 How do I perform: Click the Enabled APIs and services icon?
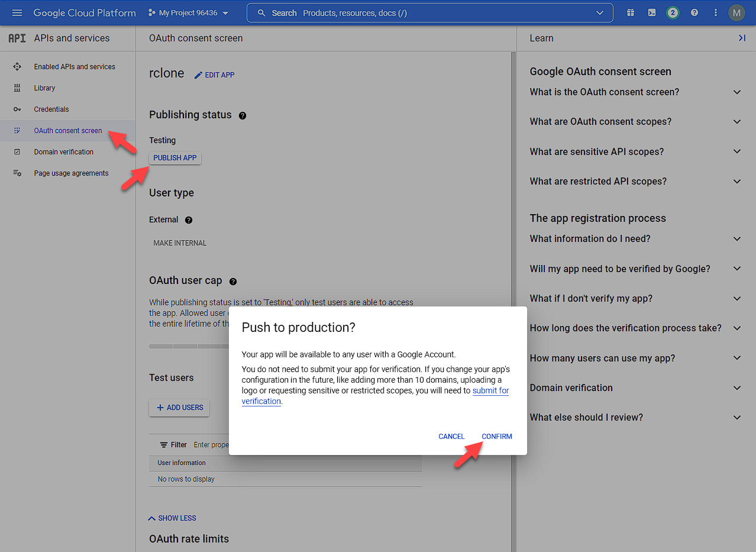tap(17, 67)
